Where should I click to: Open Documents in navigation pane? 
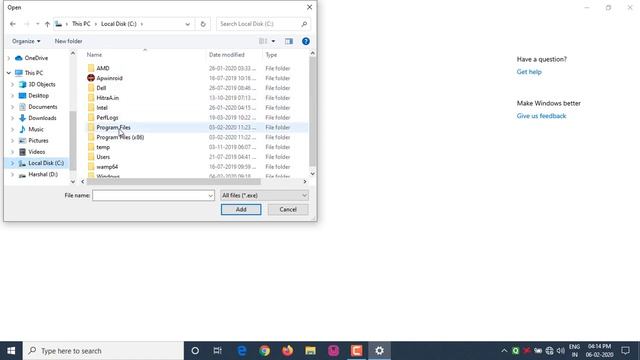42,107
